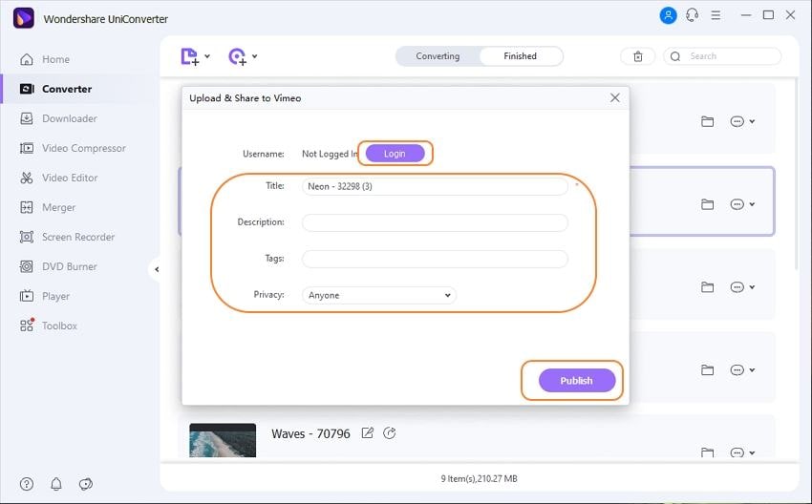Open the Downloader section
812x504 pixels.
point(70,118)
